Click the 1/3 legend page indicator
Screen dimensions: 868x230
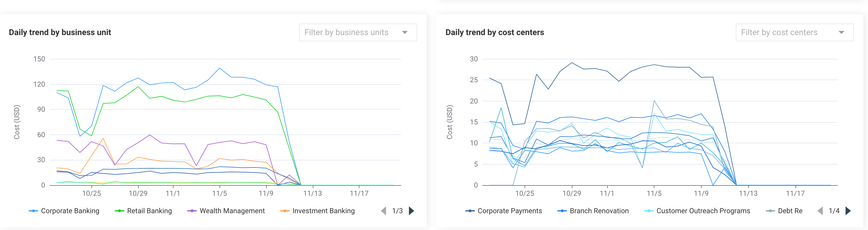[x=397, y=211]
